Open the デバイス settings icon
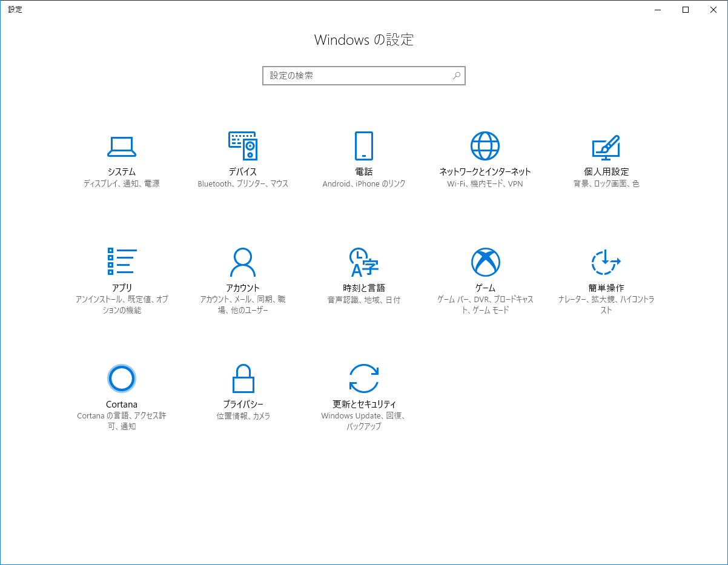This screenshot has width=728, height=565. tap(243, 146)
